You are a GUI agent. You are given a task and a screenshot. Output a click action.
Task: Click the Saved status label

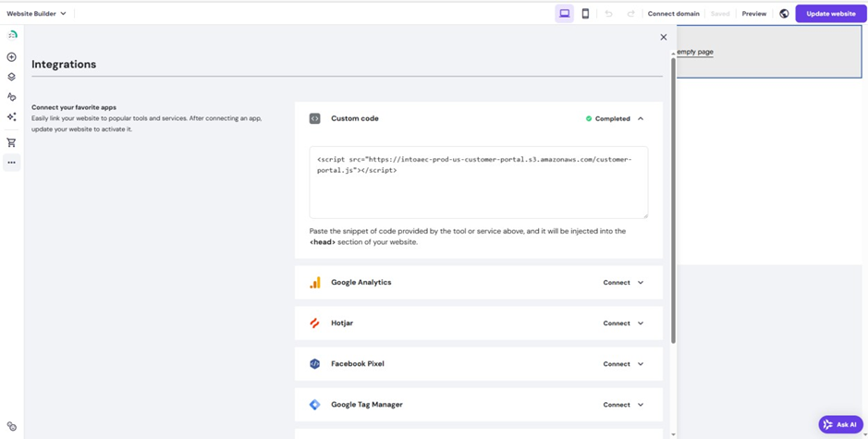(720, 14)
